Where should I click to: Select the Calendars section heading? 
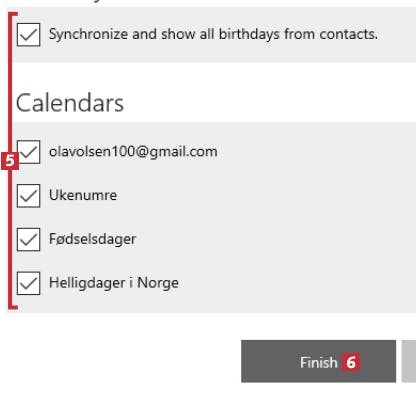[x=70, y=103]
